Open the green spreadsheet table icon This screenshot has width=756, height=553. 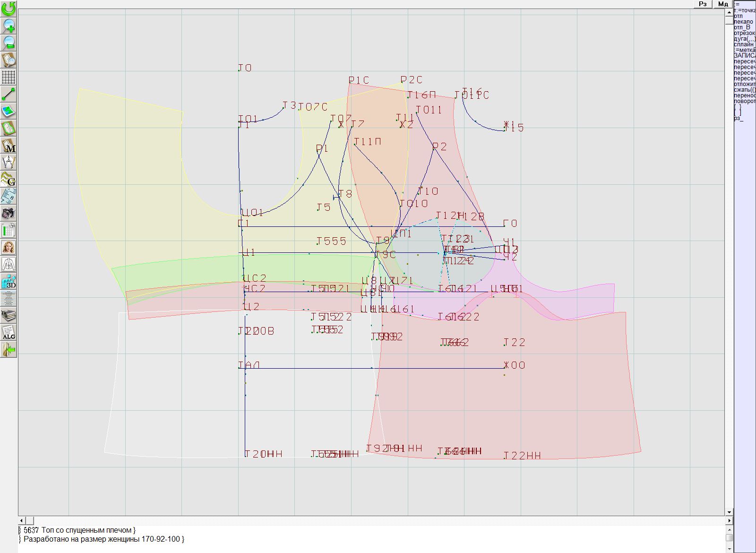(x=9, y=231)
